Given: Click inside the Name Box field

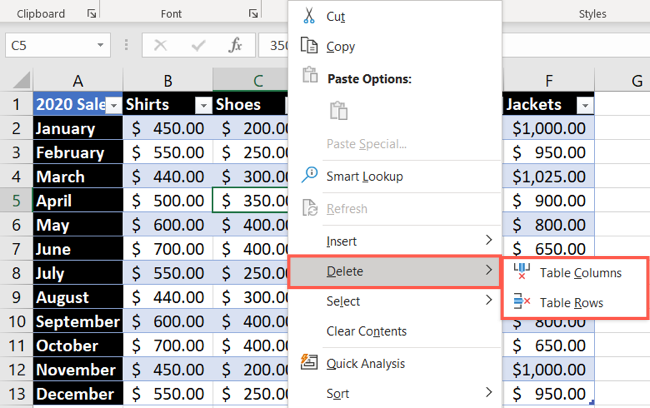Looking at the screenshot, I should pos(50,46).
